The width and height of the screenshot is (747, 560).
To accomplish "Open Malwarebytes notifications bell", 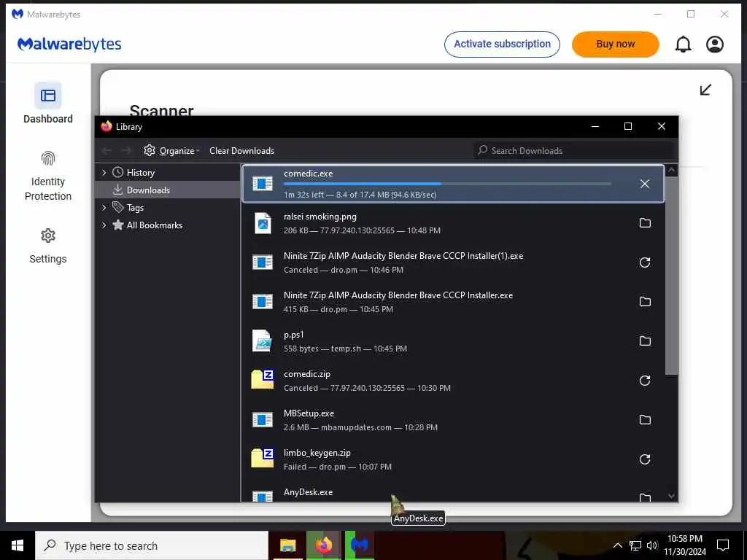I will point(683,44).
